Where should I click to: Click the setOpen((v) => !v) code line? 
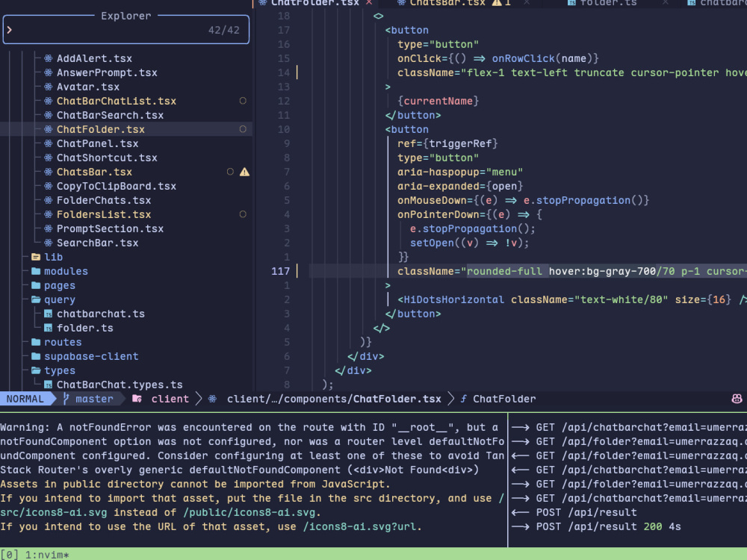[x=469, y=243]
